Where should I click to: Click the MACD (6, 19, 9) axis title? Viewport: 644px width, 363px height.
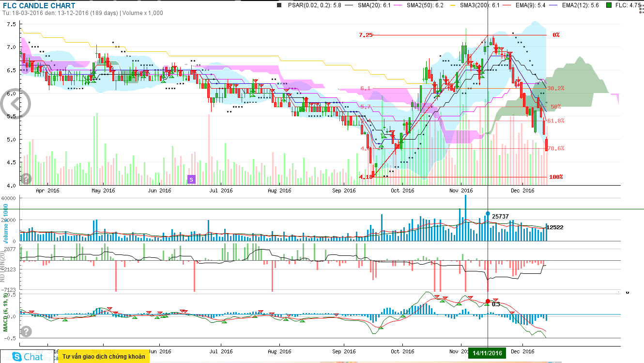(x=6, y=312)
